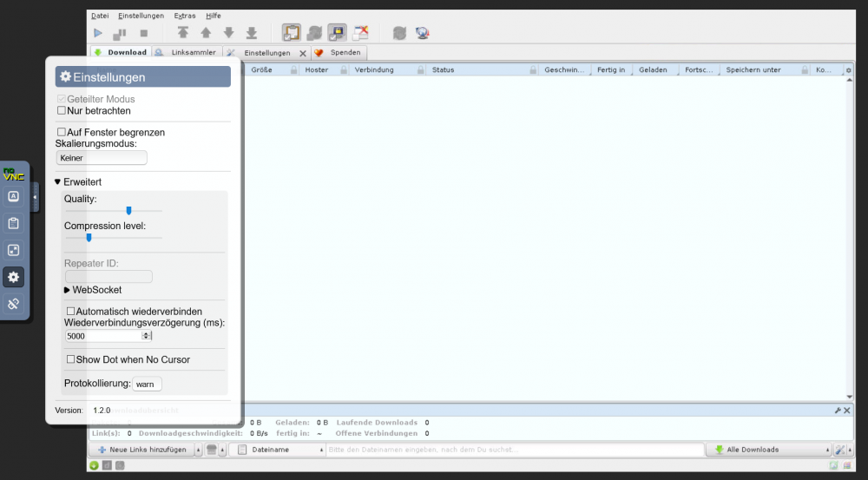Toggle the Geteilter Modus checkbox
The width and height of the screenshot is (868, 480).
point(62,99)
